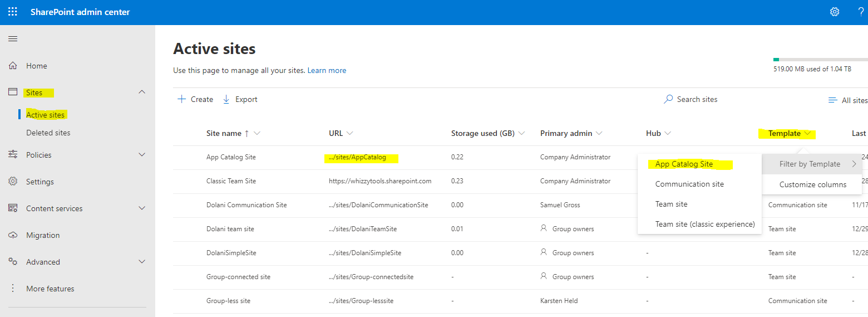Select the Dolani team site name

pos(230,229)
